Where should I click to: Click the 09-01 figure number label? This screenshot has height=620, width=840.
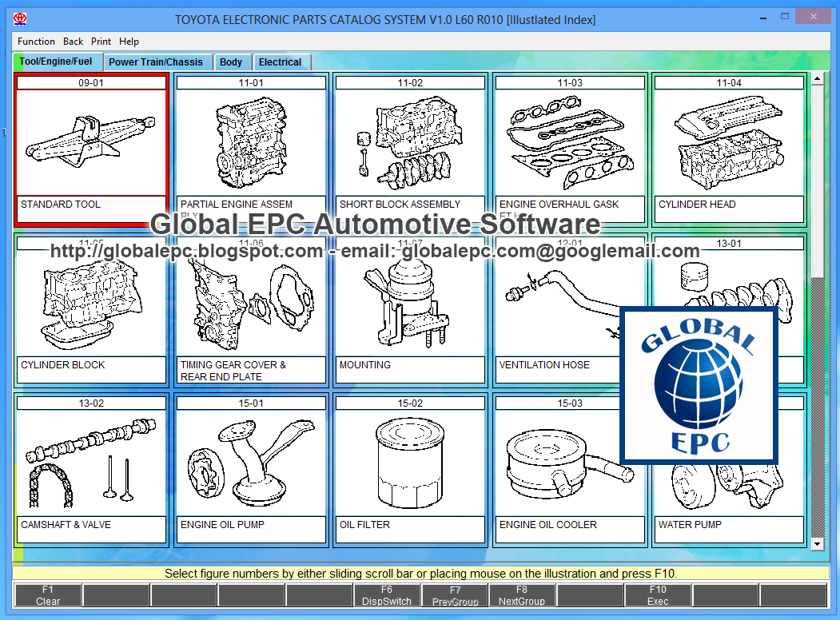pyautogui.click(x=91, y=83)
